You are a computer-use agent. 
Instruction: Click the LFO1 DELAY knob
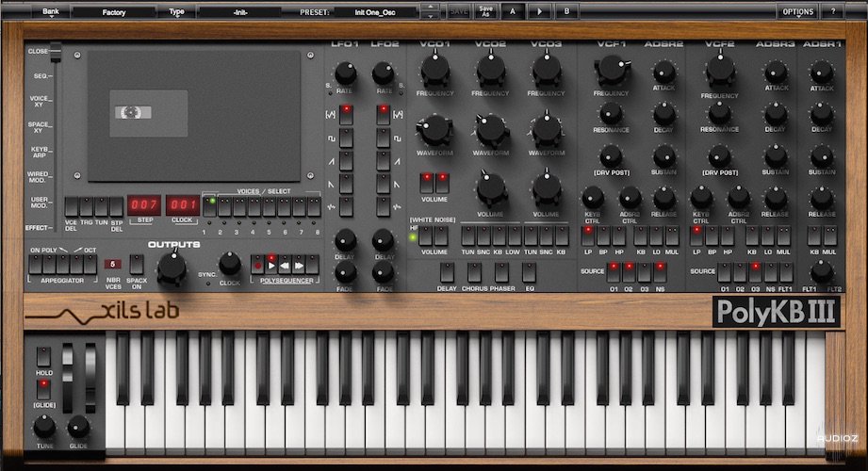pyautogui.click(x=346, y=241)
